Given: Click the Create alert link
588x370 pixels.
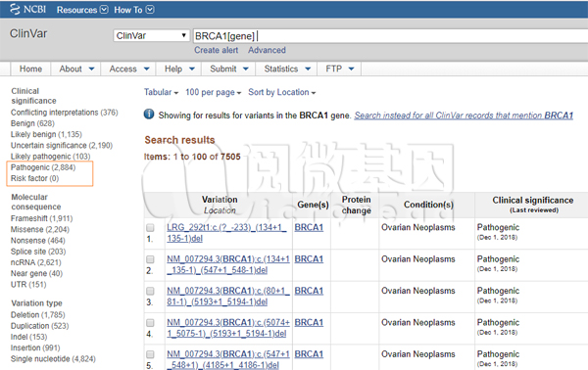Looking at the screenshot, I should tap(216, 50).
